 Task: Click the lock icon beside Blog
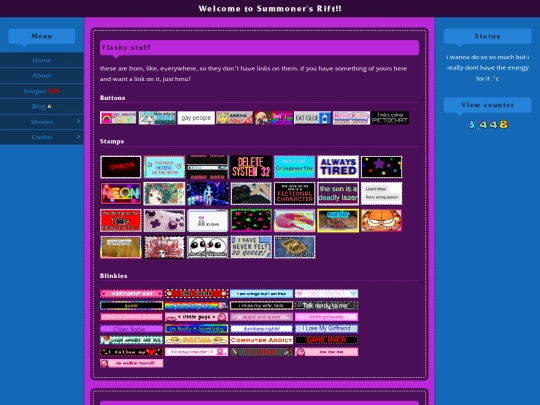(x=49, y=106)
